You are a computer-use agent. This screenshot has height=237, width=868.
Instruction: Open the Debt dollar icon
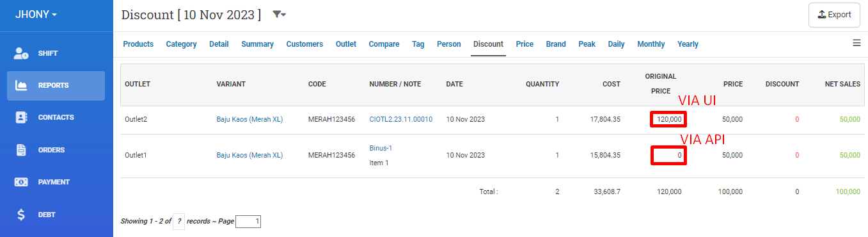click(x=21, y=215)
